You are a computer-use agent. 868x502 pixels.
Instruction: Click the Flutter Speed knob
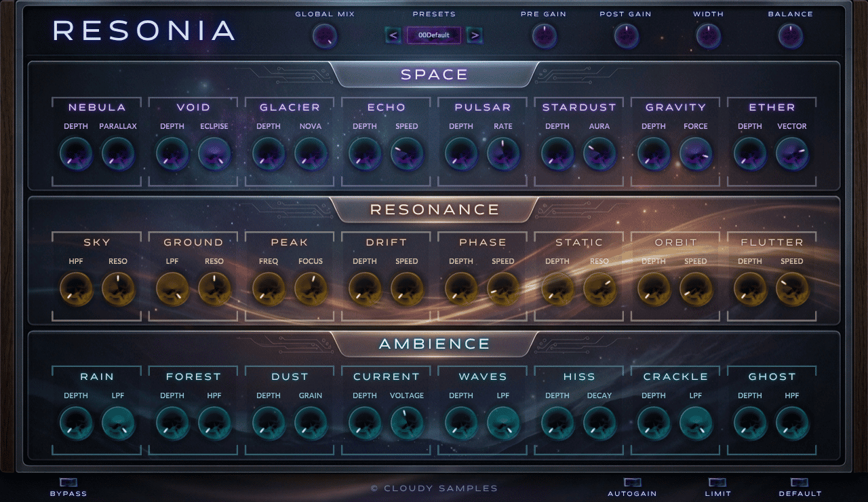[x=792, y=288]
